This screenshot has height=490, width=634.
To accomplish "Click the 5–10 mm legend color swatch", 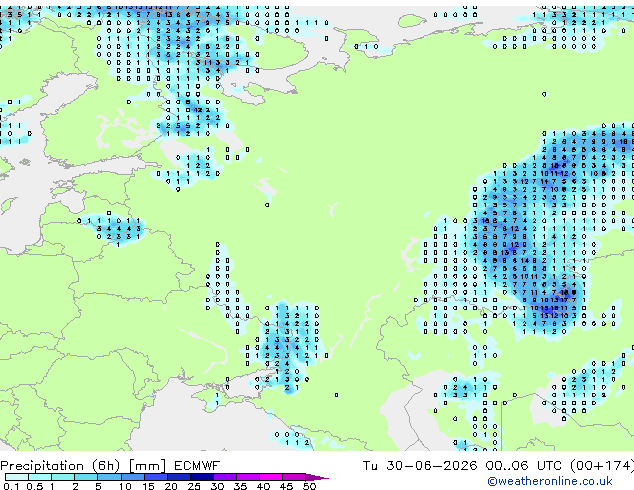I will (x=109, y=477).
